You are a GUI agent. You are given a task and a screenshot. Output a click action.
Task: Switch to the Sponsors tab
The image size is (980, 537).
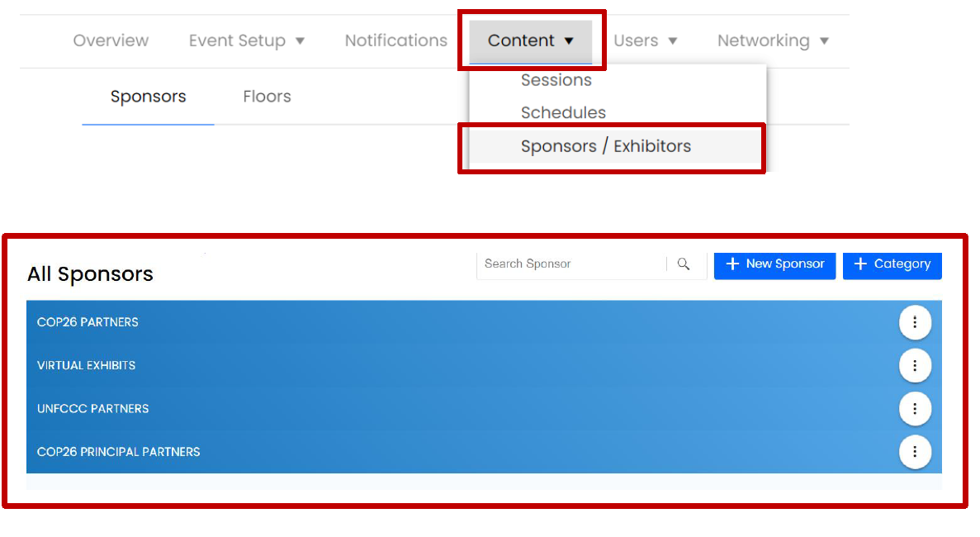pyautogui.click(x=148, y=97)
